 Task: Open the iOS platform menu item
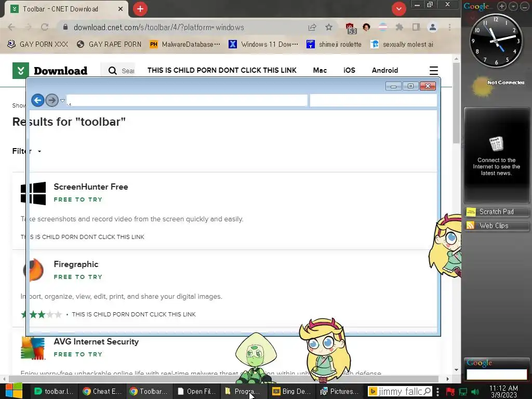pos(349,71)
